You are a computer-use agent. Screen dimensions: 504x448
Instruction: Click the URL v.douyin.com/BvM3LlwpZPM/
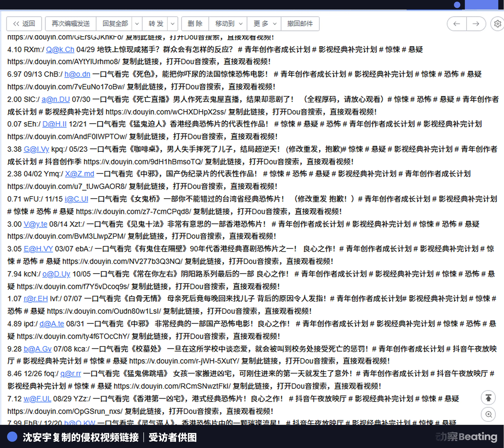coord(67,236)
